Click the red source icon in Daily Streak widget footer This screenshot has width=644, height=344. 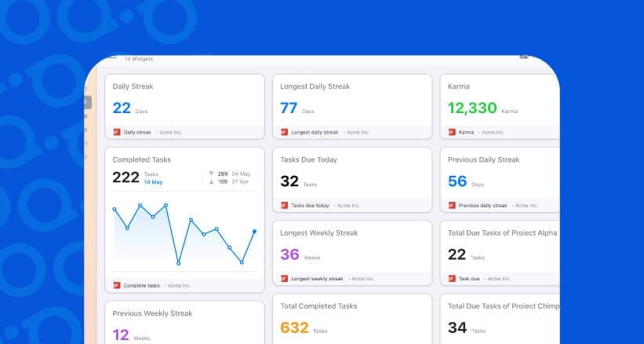117,132
